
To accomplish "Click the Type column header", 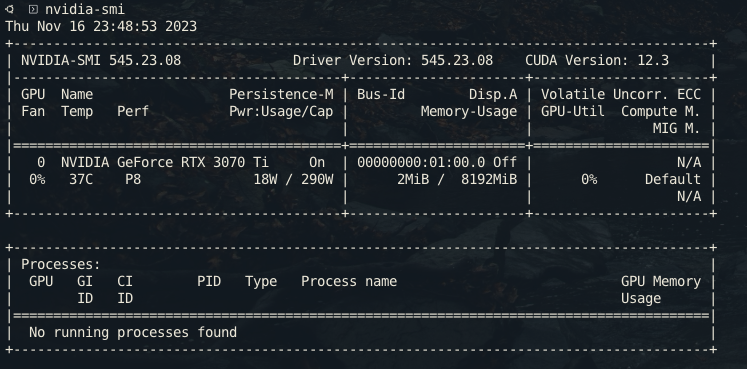I will [x=261, y=282].
